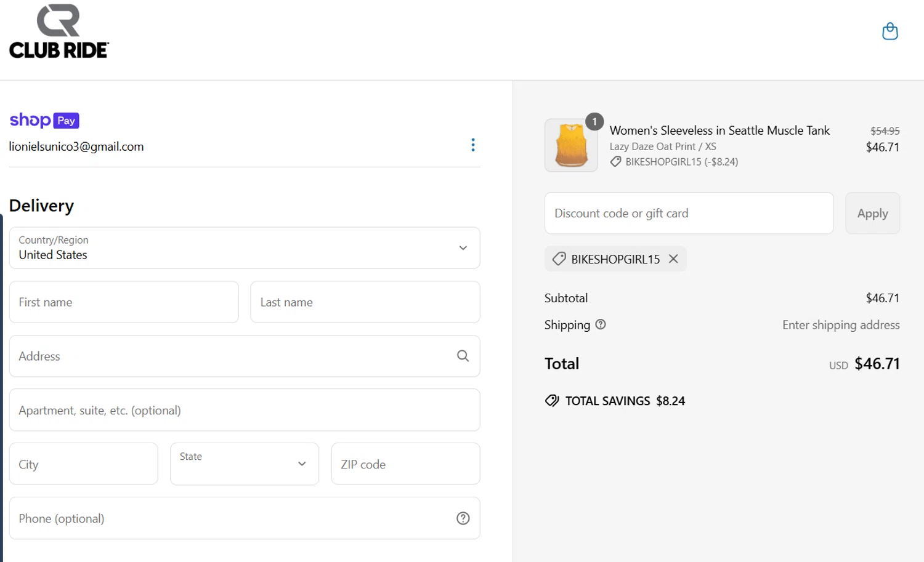Click the BIKESHOPGIRL15 (-$8.24) line item text

pyautogui.click(x=681, y=162)
